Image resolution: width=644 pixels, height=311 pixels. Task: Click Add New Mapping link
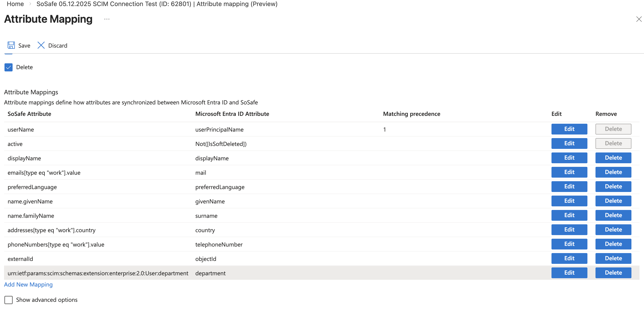click(x=28, y=285)
